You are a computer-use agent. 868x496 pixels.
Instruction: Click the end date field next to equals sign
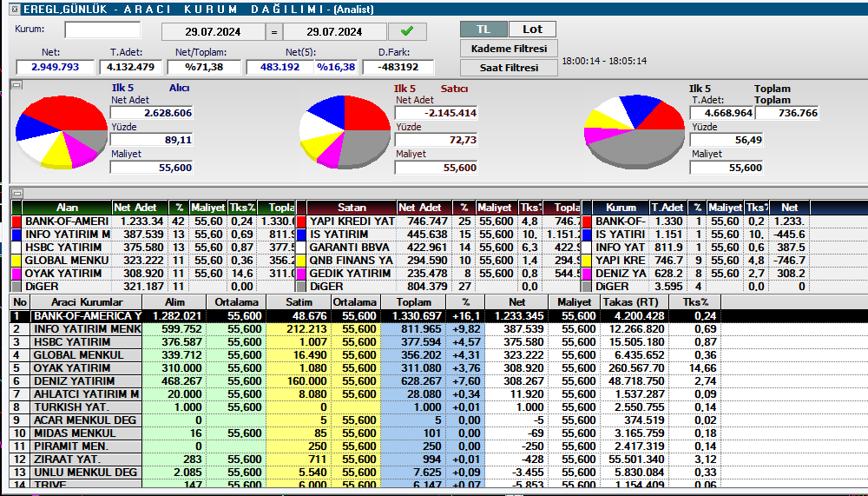(x=335, y=31)
